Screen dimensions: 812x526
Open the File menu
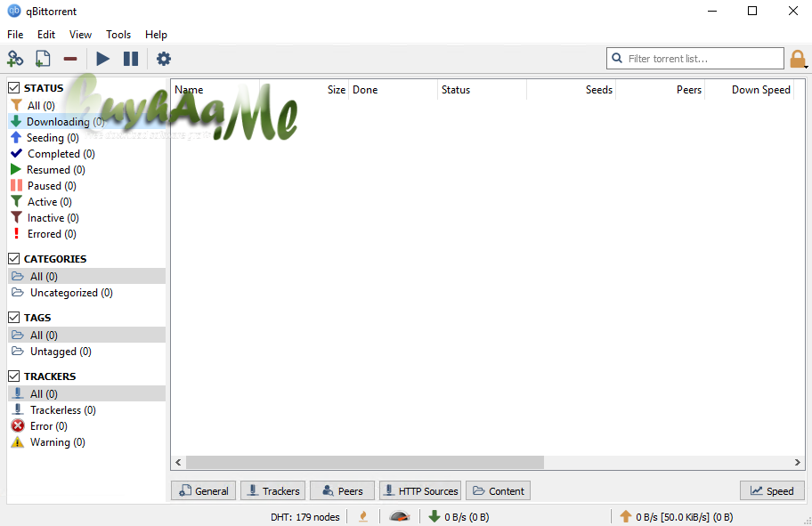click(15, 34)
